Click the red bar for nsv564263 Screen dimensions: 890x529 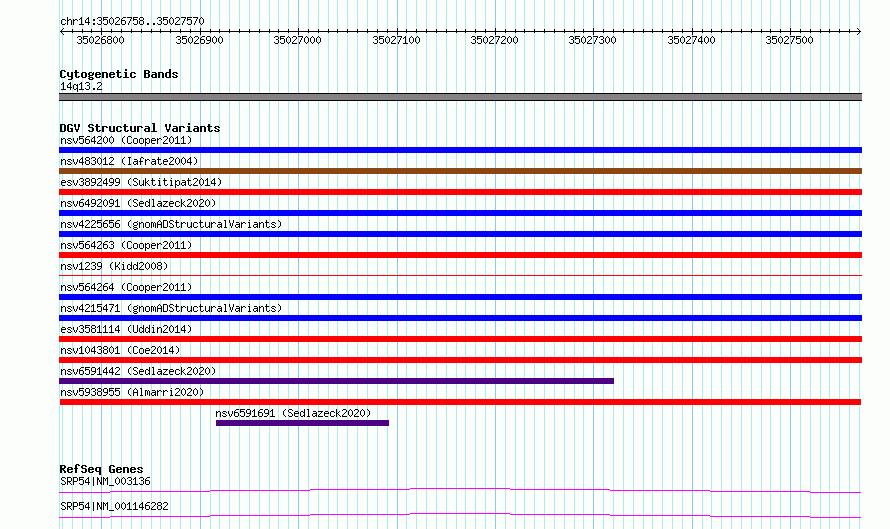point(460,255)
